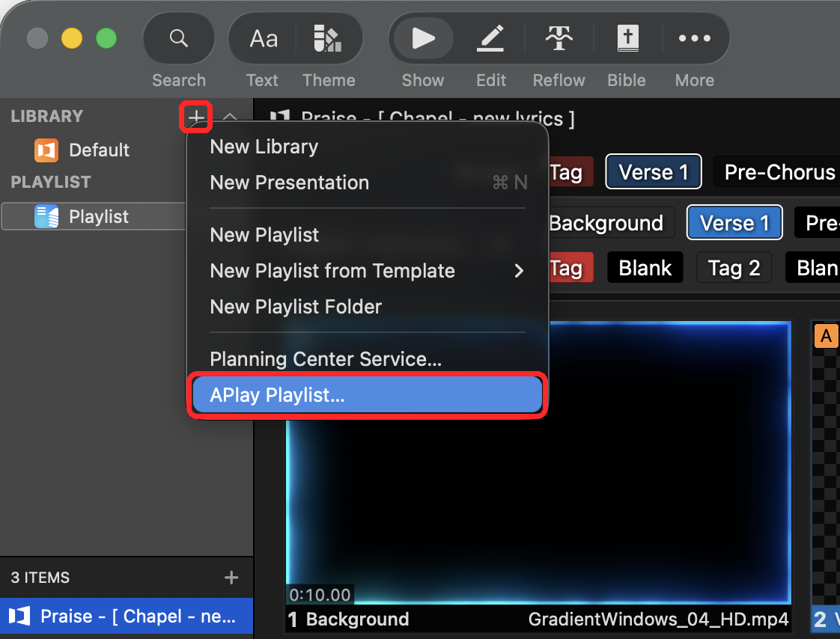Choose APlay Playlist menu entry
The width and height of the screenshot is (840, 639).
coord(368,395)
